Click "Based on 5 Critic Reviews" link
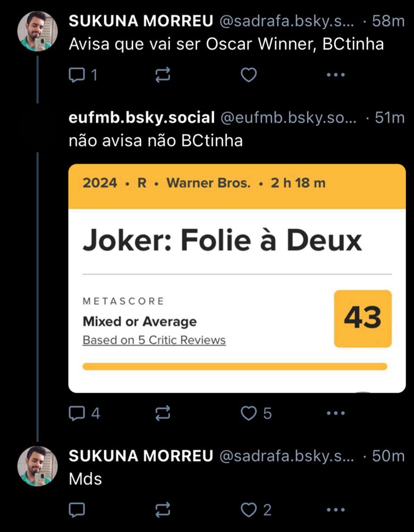 pos(154,340)
